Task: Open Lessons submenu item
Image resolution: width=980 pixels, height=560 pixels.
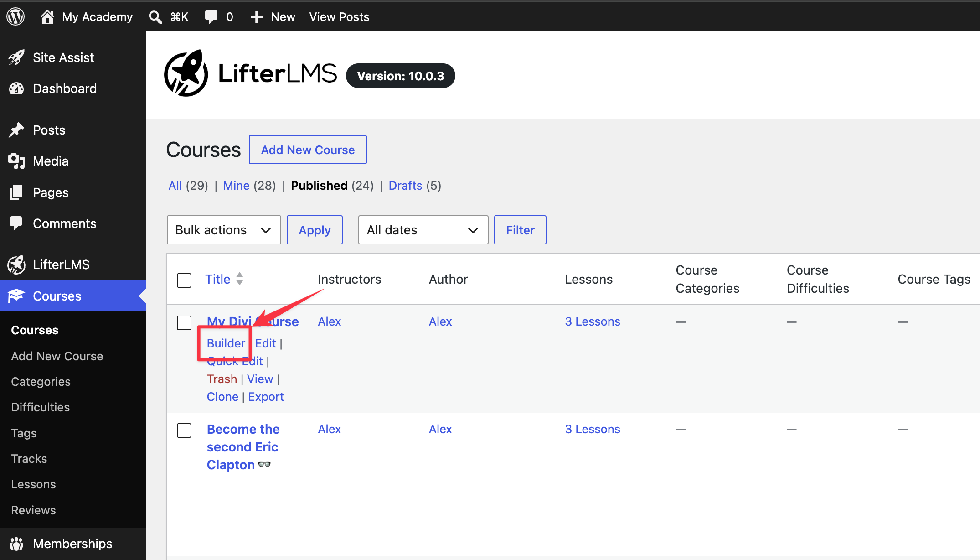Action: tap(33, 484)
